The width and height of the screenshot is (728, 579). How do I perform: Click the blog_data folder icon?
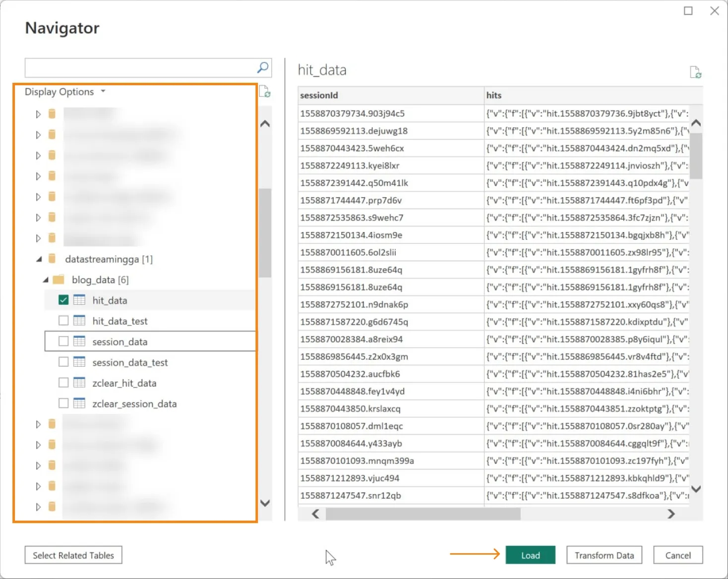pos(59,280)
